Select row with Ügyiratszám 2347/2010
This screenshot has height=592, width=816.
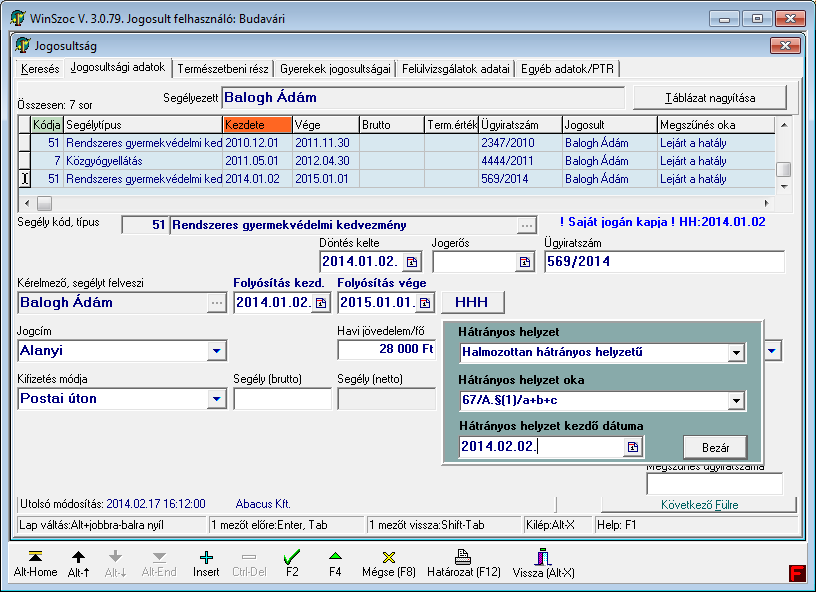pos(397,143)
